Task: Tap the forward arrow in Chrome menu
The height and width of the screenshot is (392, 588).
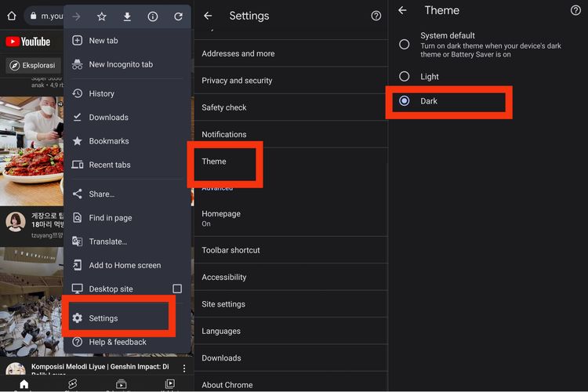Action: pos(76,16)
